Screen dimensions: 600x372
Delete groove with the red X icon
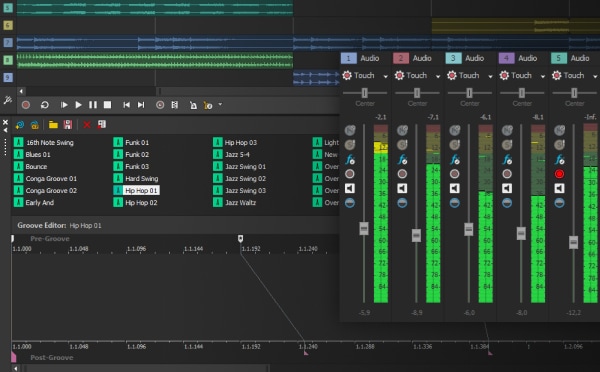(87, 125)
